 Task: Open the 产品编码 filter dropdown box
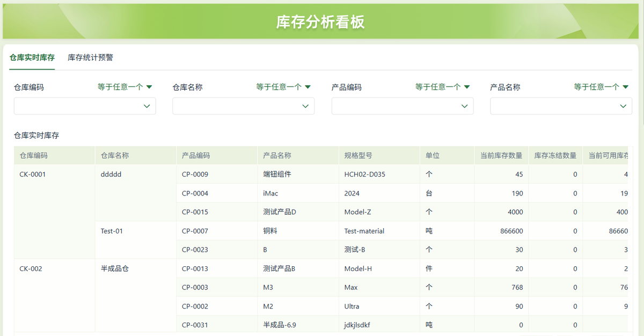coord(402,106)
